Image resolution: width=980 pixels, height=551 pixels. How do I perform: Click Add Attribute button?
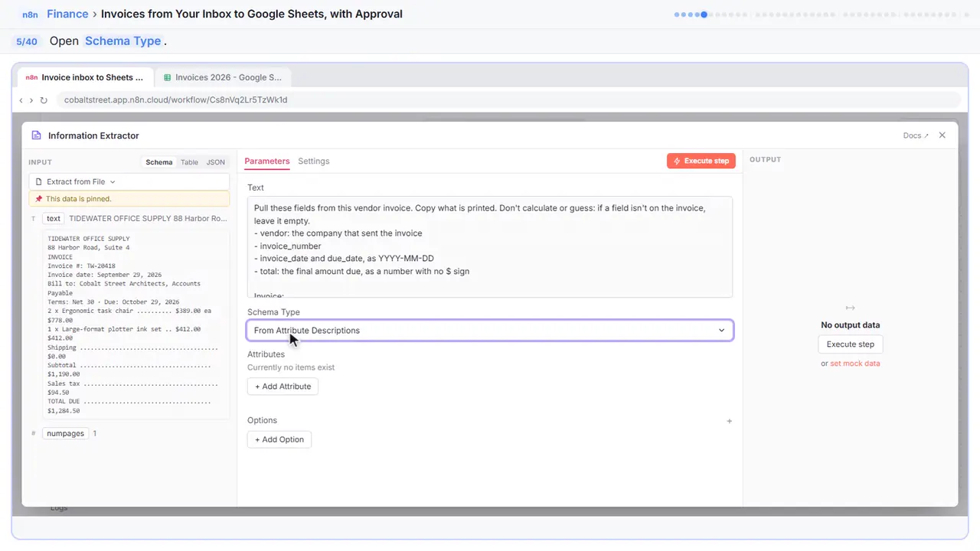coord(283,386)
